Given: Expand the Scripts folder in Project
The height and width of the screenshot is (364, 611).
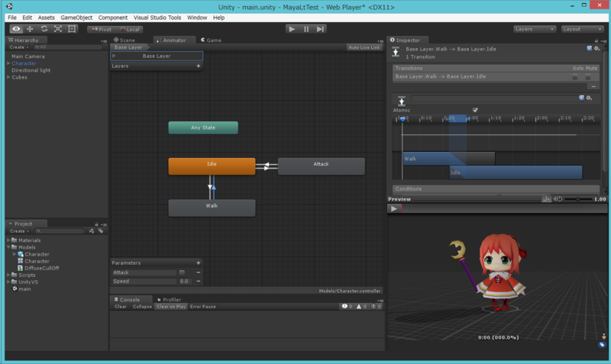Looking at the screenshot, I should pos(8,275).
